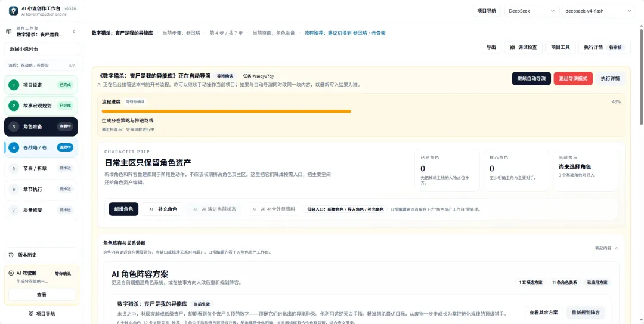Image resolution: width=644 pixels, height=324 pixels.
Task: Click the open-book workspace icon in sidebar
Action: 8,31
